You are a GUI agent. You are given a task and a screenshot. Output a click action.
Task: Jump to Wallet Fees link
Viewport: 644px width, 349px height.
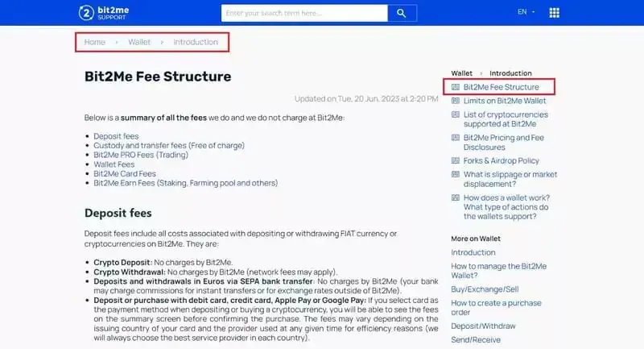[114, 164]
